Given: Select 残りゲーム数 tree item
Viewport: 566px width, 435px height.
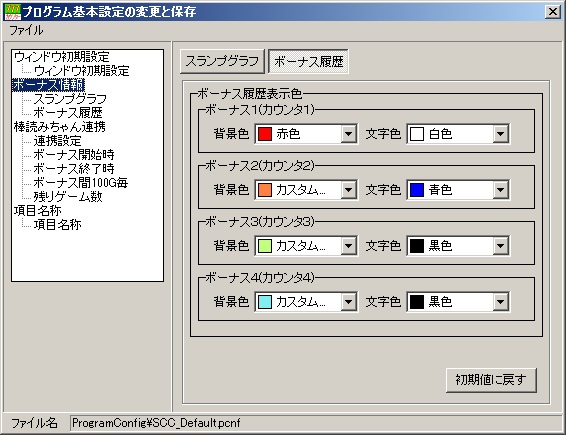Looking at the screenshot, I should (68, 196).
